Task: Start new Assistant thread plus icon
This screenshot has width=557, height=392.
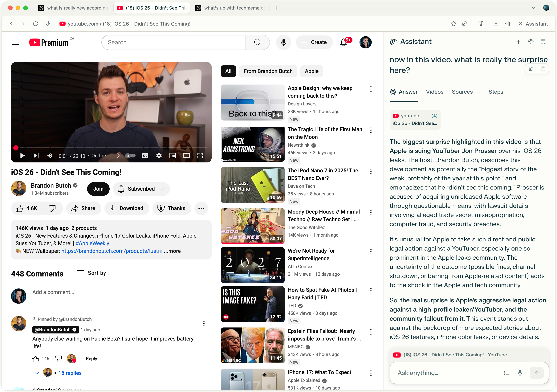Action: pos(518,42)
